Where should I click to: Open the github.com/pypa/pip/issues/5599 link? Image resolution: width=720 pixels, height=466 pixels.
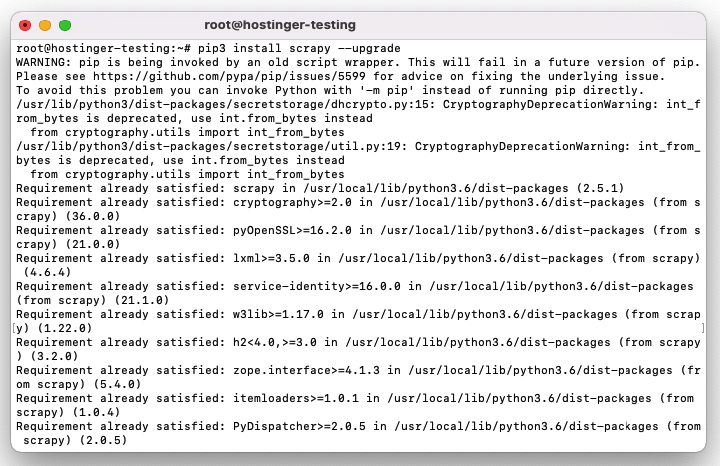[230, 76]
